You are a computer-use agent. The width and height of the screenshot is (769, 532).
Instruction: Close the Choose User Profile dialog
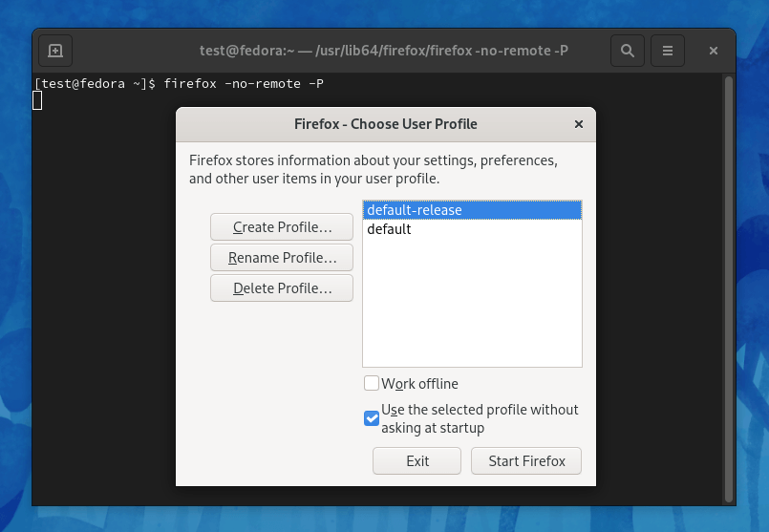click(579, 124)
